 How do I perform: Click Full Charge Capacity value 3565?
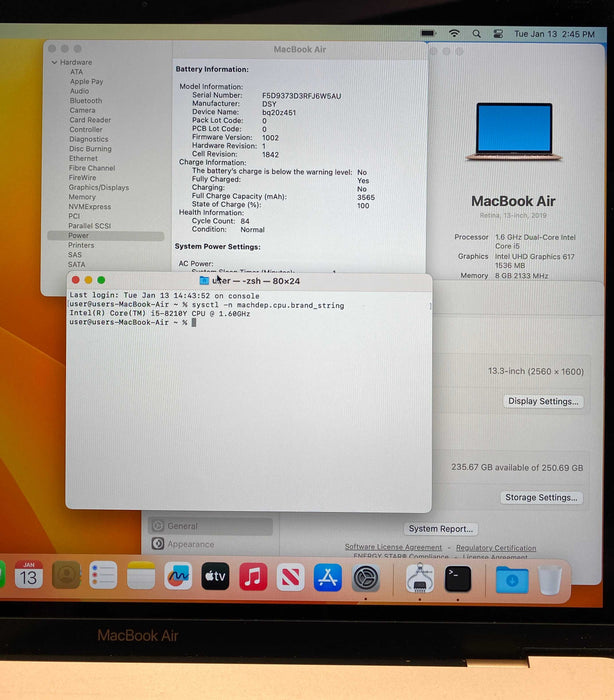pos(366,197)
